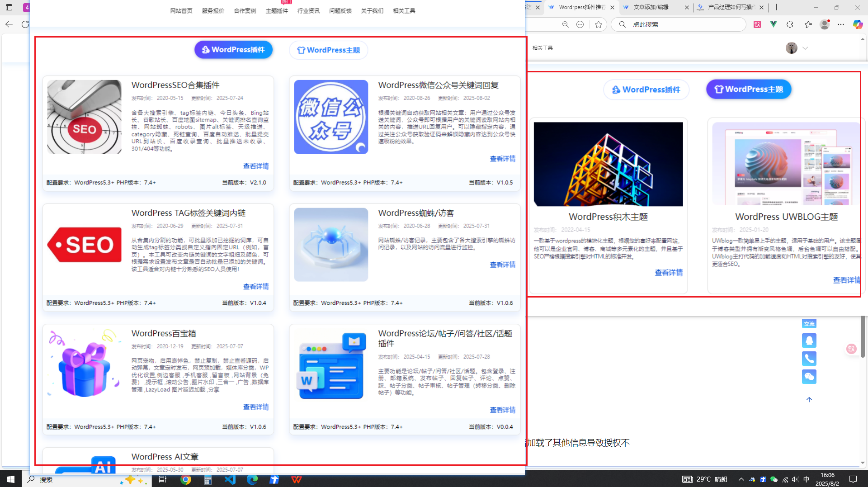This screenshot has height=487, width=868.
Task: Launch the Copilot sidebar icon
Action: pyautogui.click(x=858, y=24)
